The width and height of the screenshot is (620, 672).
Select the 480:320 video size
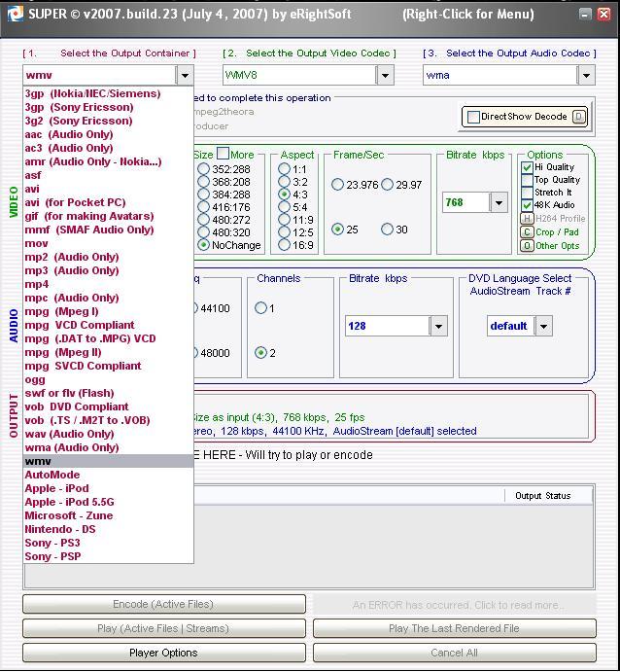pos(204,232)
